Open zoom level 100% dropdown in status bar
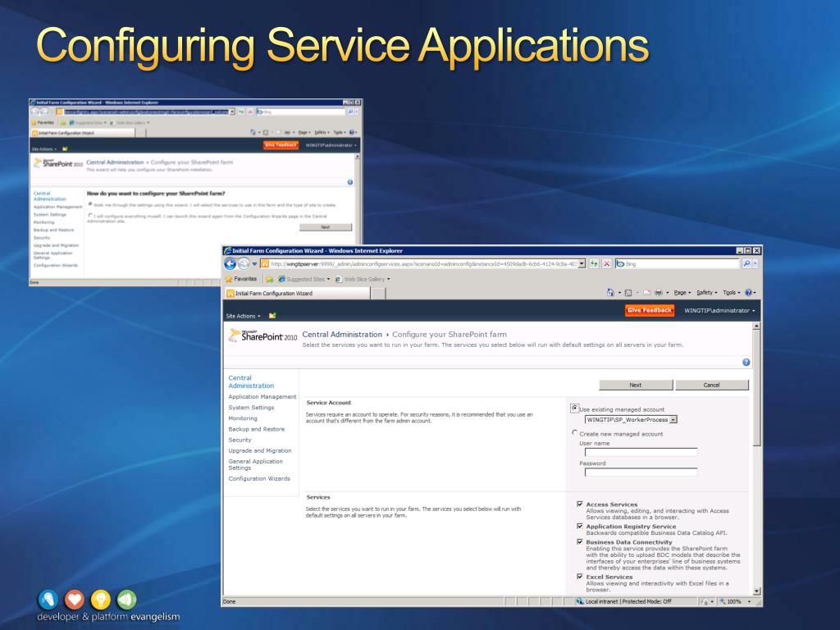 (750, 601)
